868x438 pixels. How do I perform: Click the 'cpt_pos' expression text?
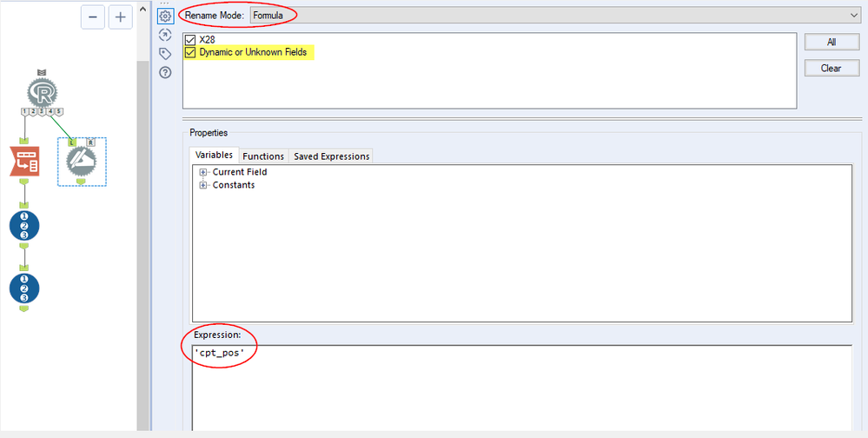pyautogui.click(x=219, y=352)
